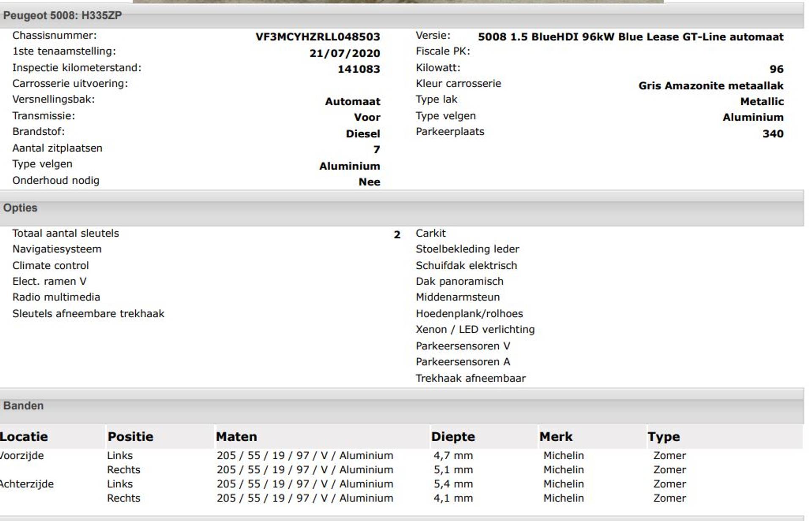812x521 pixels.
Task: Collapse the Opties section header
Action: (x=20, y=208)
